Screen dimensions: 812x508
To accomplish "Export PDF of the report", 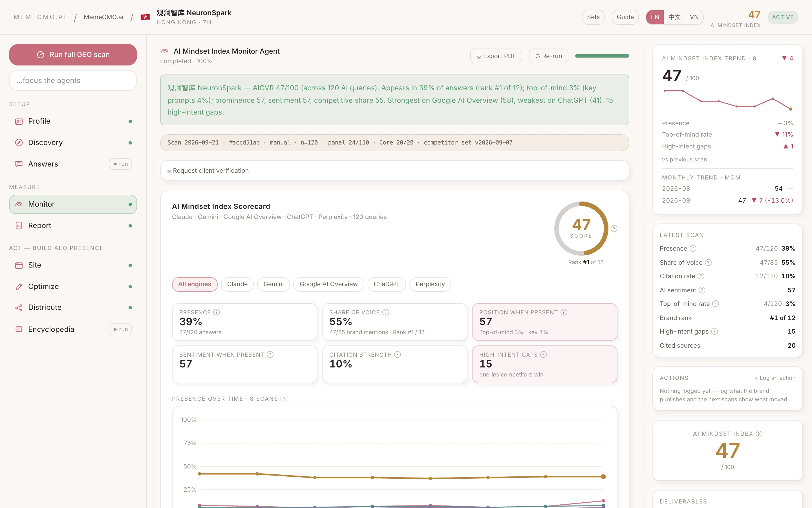I will pyautogui.click(x=496, y=56).
